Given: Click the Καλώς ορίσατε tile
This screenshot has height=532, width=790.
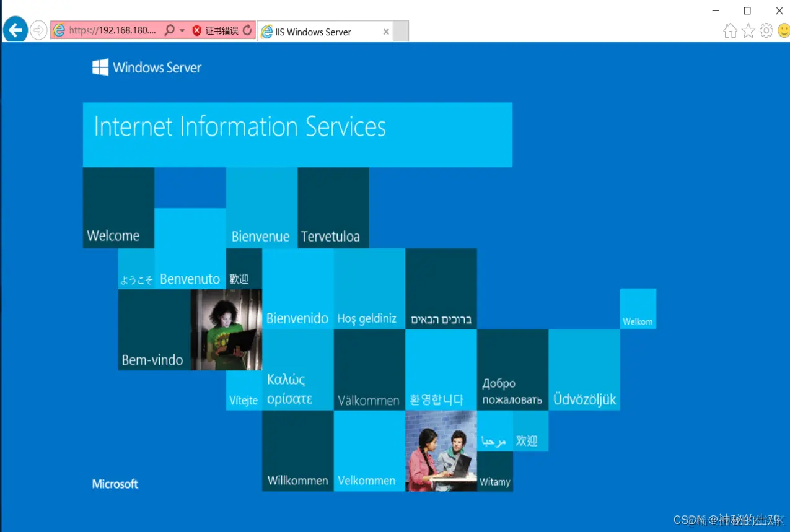Looking at the screenshot, I should coord(297,370).
